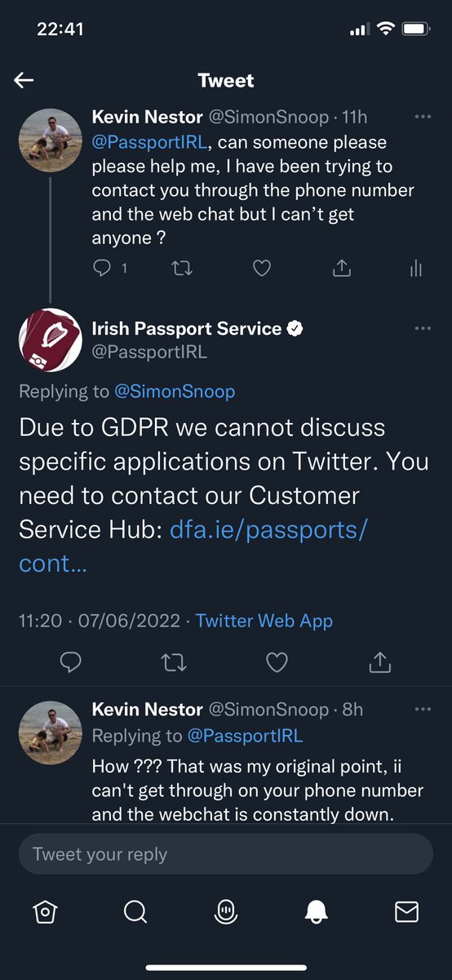Reply to the Irish Passport Service tweet
The image size is (452, 980).
[x=72, y=661]
